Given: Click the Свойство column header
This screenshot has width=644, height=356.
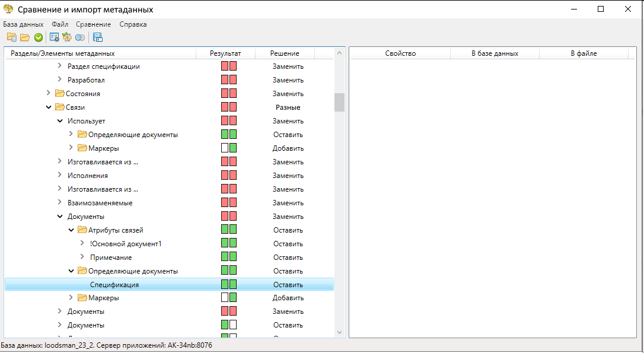Looking at the screenshot, I should tap(400, 53).
